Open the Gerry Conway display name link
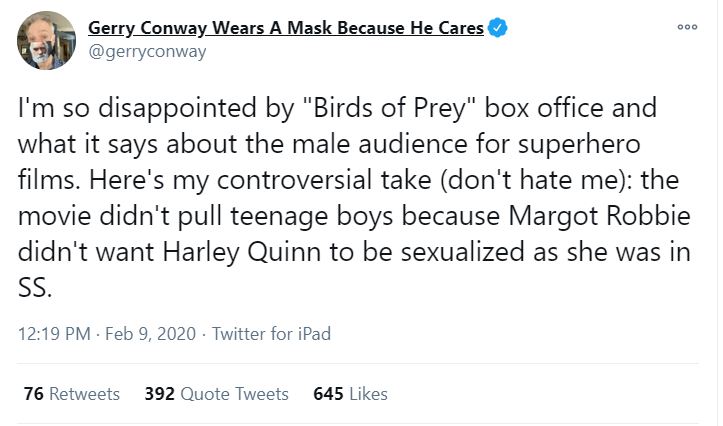Viewport: 723px width, 426px height. (287, 28)
